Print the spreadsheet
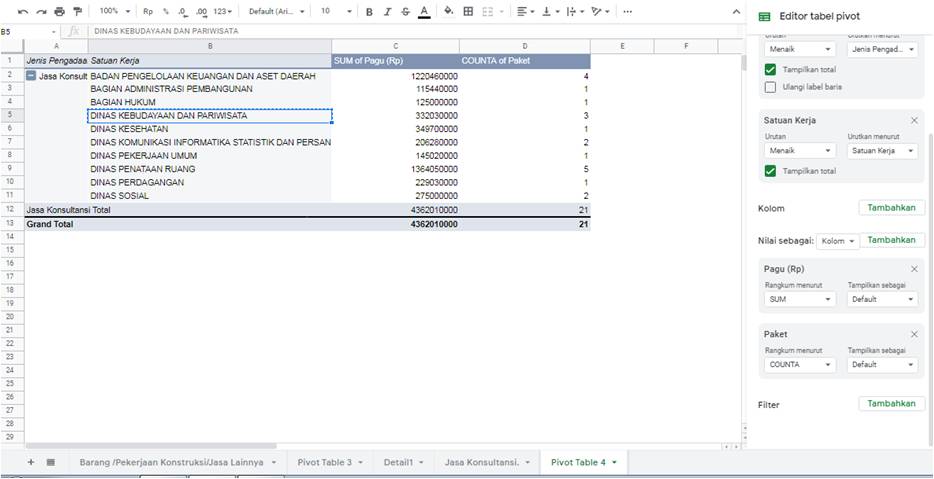This screenshot has width=934, height=479. point(59,11)
